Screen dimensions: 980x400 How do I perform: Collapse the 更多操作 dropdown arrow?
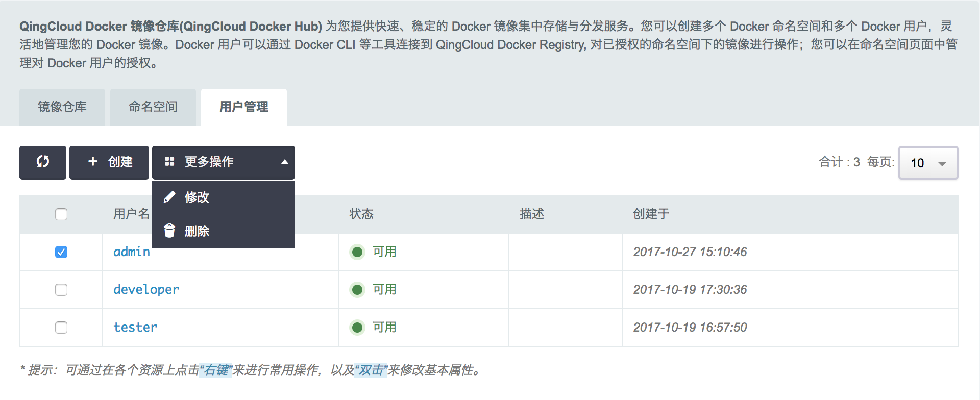[x=285, y=162]
